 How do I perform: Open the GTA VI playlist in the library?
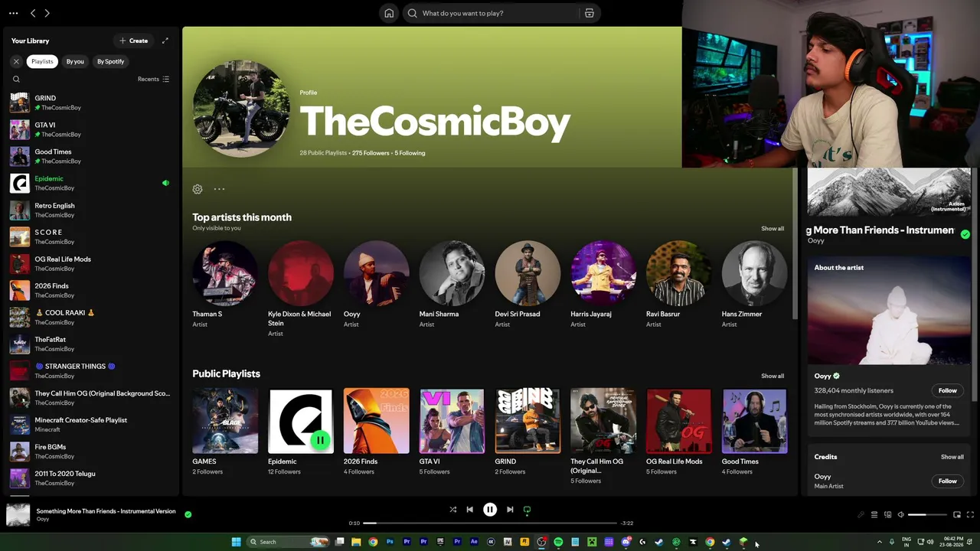(90, 129)
